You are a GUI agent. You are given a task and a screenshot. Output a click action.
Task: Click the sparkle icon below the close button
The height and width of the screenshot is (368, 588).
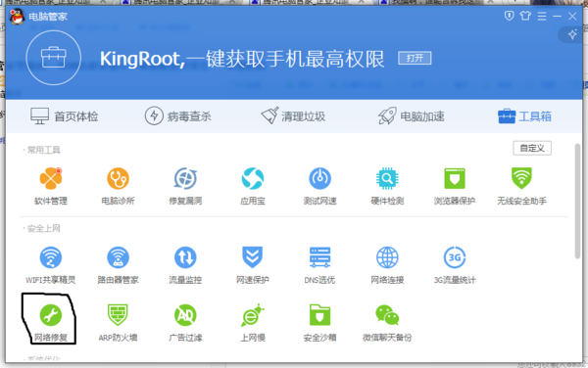click(572, 35)
